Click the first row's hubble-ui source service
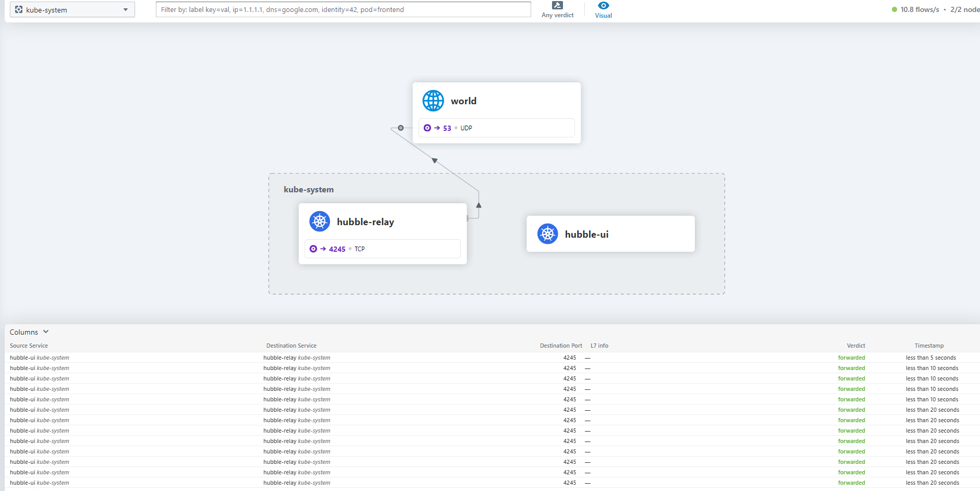Viewport: 980px width, 491px height. [40, 358]
